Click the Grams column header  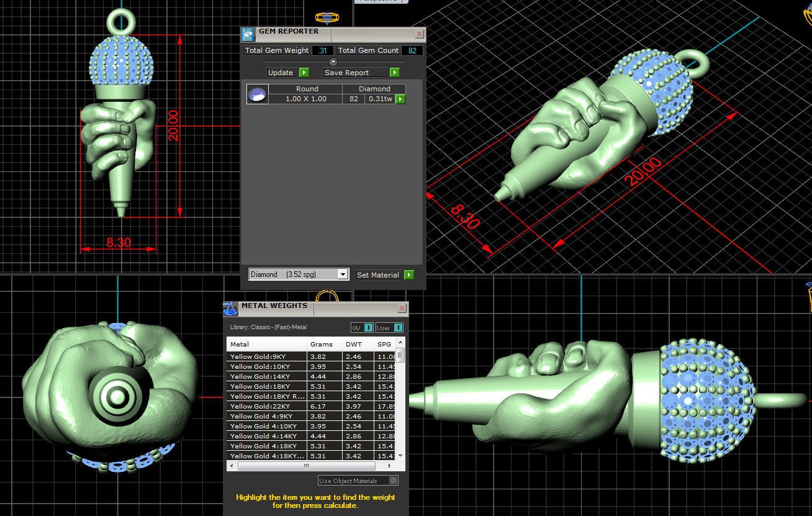[325, 344]
